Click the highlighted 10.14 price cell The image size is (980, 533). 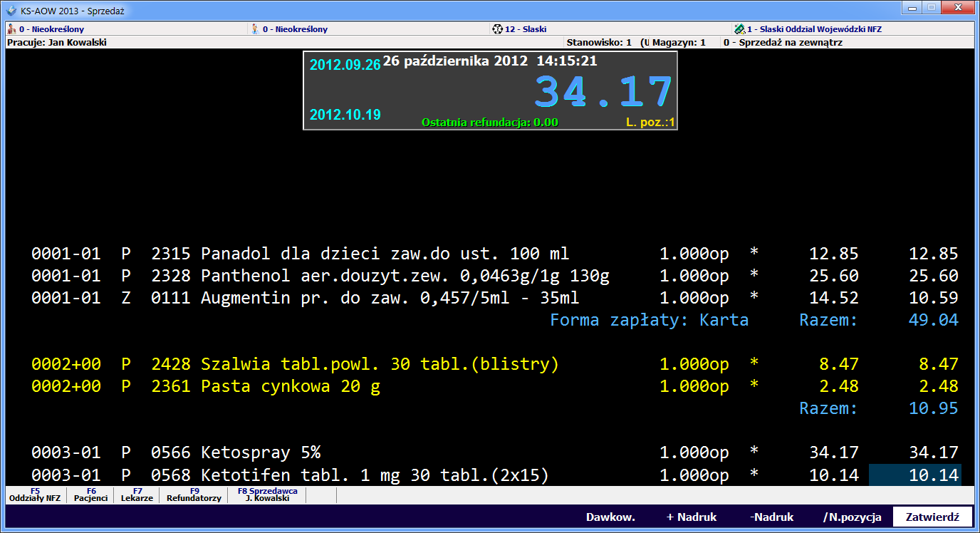tap(915, 475)
